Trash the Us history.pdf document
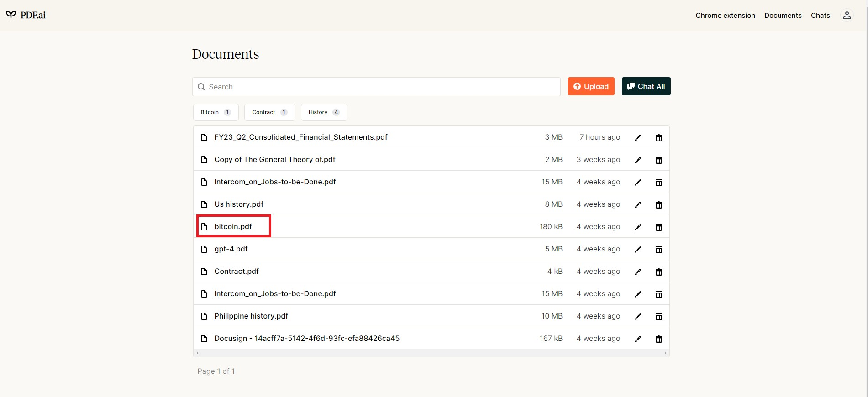Image resolution: width=868 pixels, height=397 pixels. [658, 205]
